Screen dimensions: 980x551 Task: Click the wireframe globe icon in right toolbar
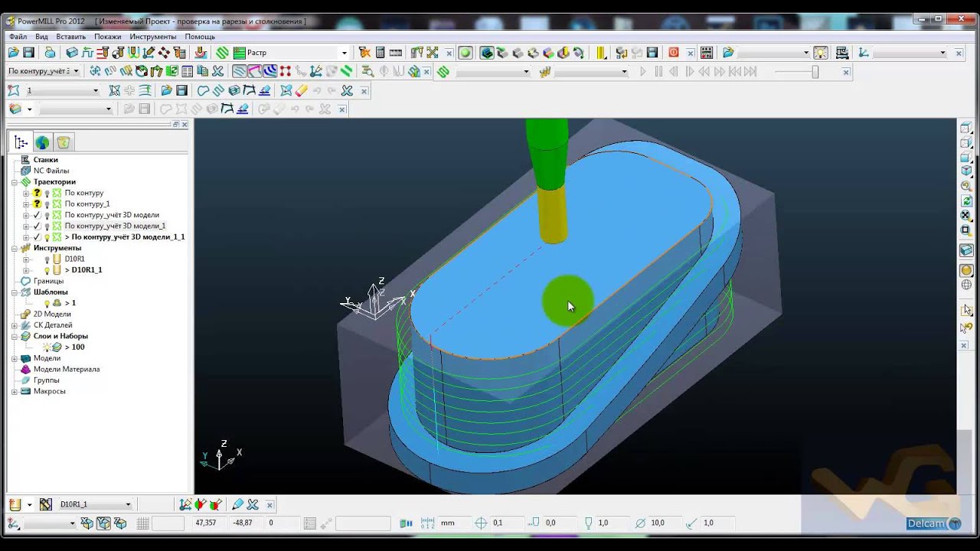(x=966, y=285)
